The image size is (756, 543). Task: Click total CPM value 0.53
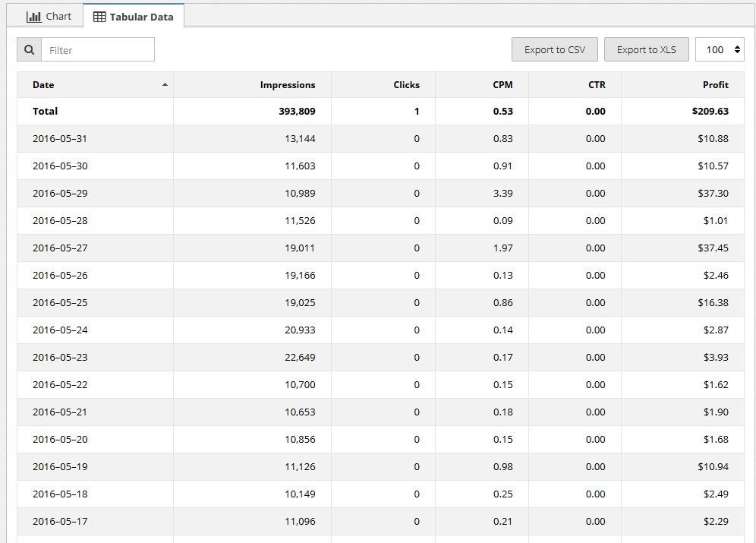point(503,112)
